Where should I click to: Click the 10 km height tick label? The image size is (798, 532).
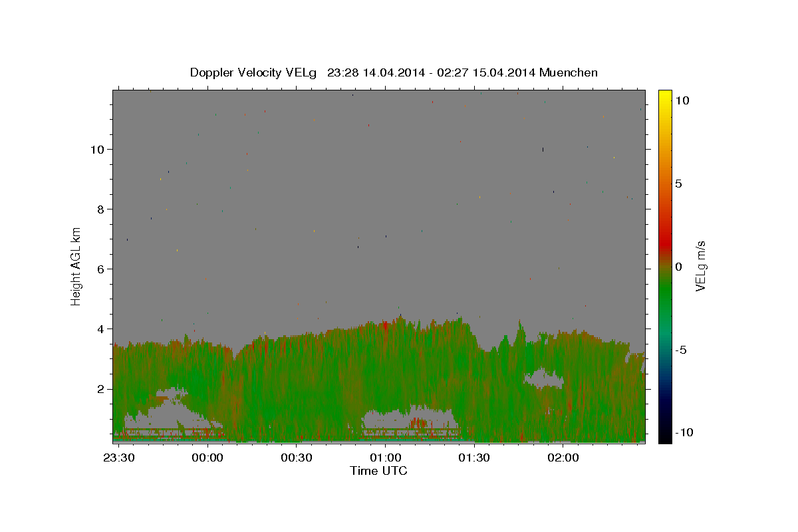tap(97, 149)
